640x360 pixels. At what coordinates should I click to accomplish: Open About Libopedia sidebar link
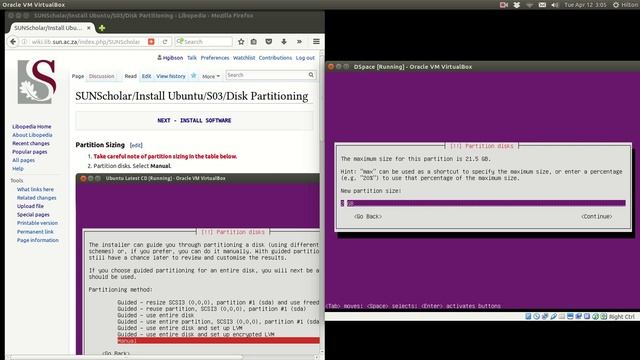point(32,135)
